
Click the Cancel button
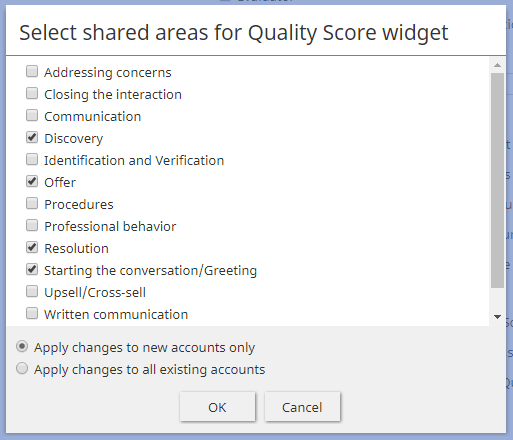[x=302, y=407]
